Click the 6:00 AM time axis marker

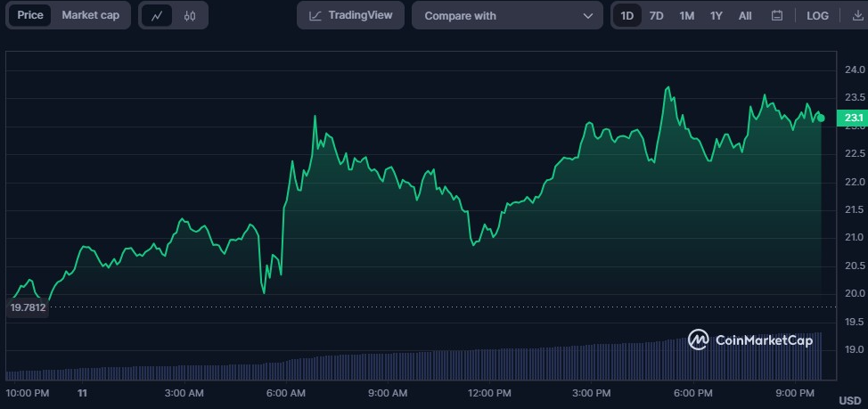(286, 393)
